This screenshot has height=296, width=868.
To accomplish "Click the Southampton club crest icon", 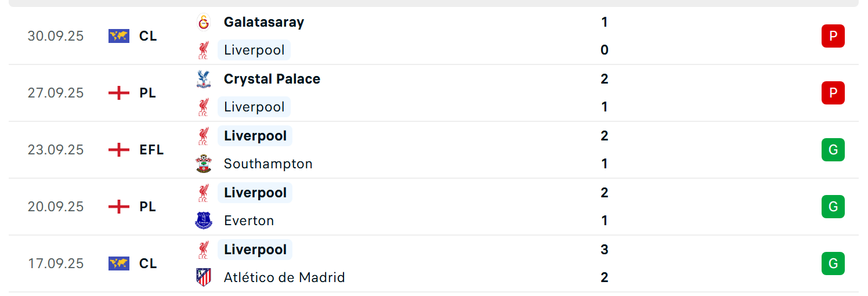I will point(204,164).
